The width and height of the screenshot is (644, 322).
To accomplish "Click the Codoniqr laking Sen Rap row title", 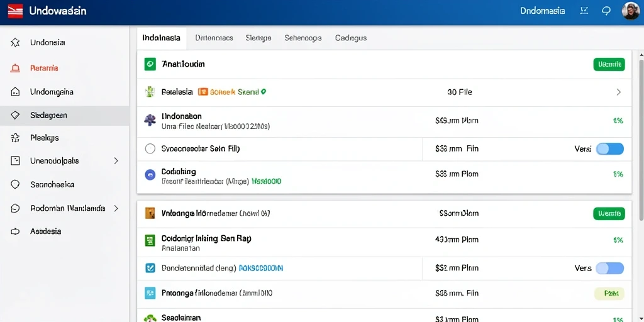I will (x=206, y=238).
